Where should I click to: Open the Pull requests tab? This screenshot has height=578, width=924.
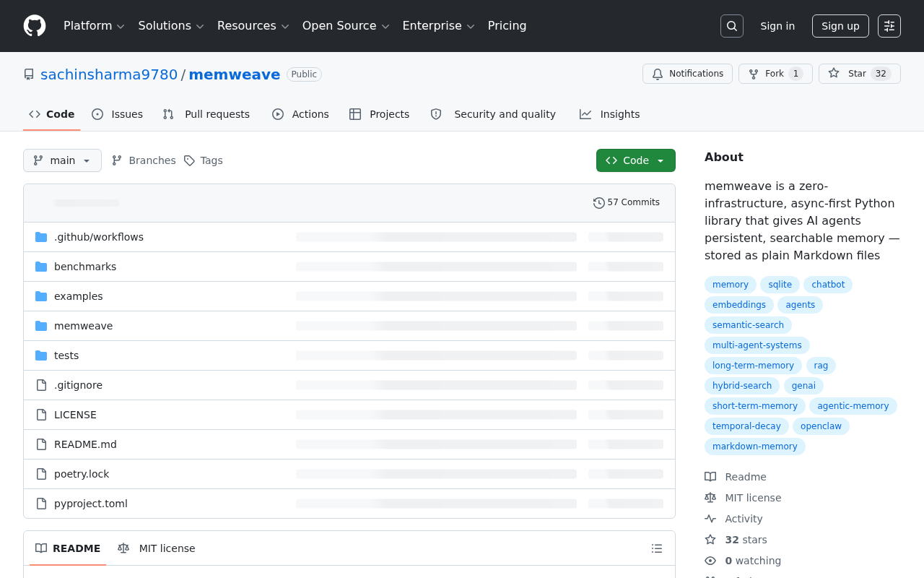tap(206, 114)
